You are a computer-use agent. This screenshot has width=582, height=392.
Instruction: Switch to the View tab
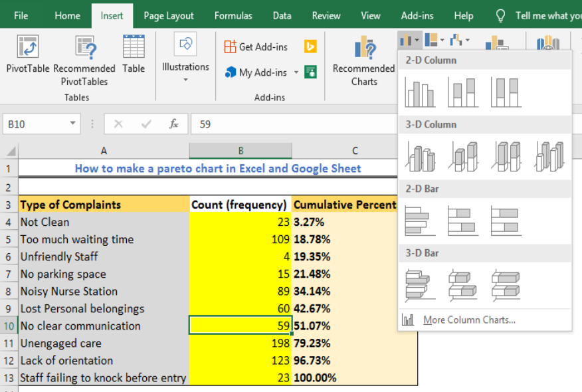click(x=371, y=15)
